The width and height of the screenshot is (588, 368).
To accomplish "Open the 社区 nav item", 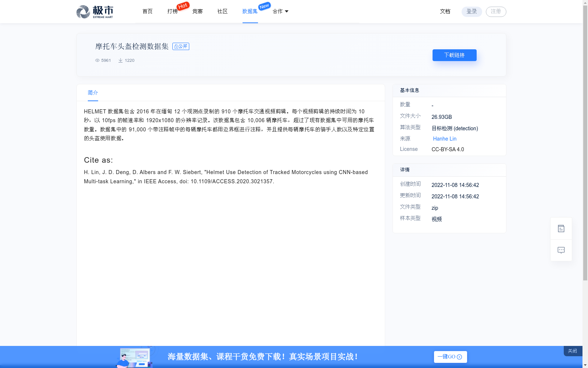I will 222,11.
